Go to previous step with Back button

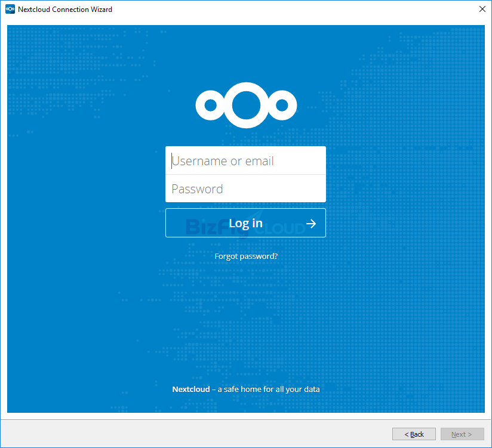click(x=414, y=434)
